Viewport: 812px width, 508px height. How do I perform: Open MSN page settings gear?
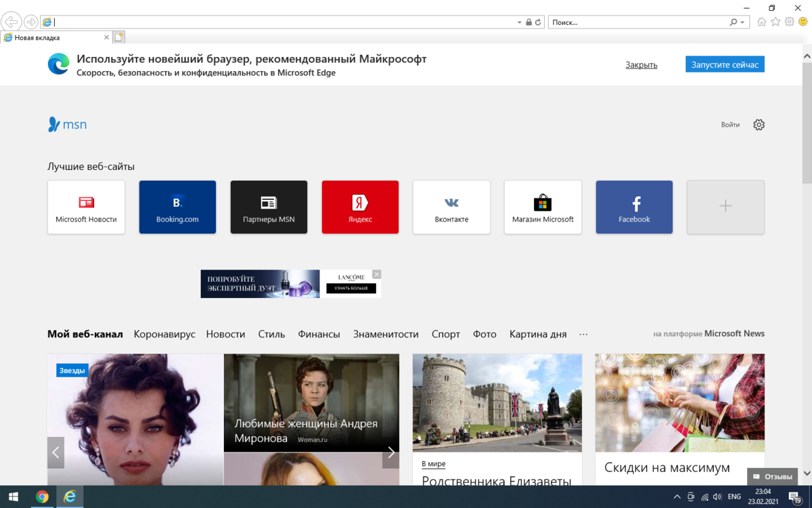pyautogui.click(x=759, y=125)
